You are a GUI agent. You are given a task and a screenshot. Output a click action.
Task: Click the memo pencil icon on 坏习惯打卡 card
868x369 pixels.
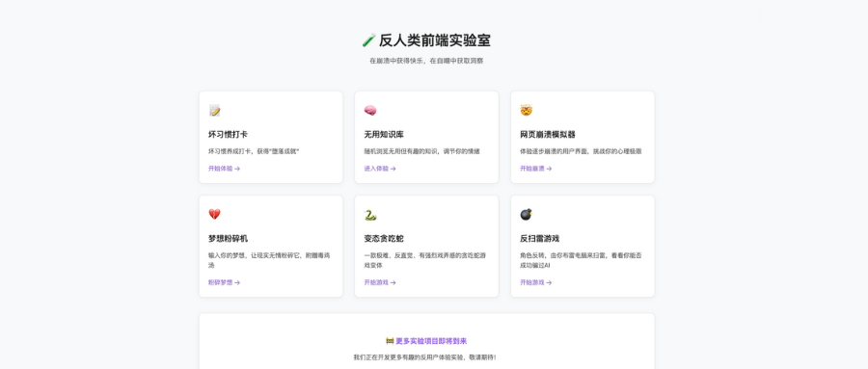214,111
